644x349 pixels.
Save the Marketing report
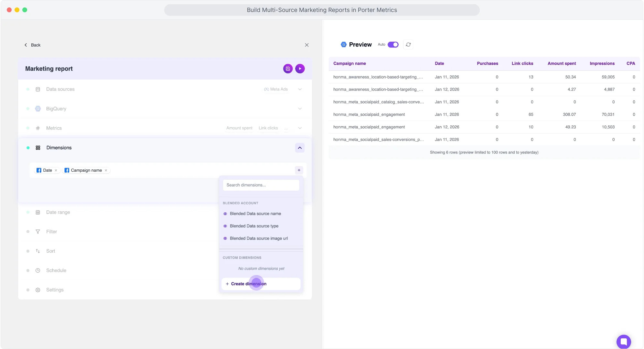[288, 69]
